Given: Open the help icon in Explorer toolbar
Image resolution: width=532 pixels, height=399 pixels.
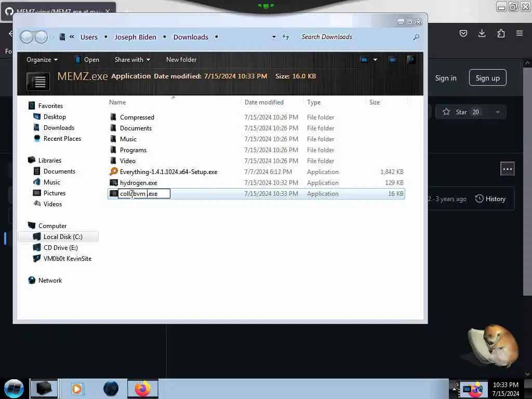Looking at the screenshot, I should (x=411, y=60).
